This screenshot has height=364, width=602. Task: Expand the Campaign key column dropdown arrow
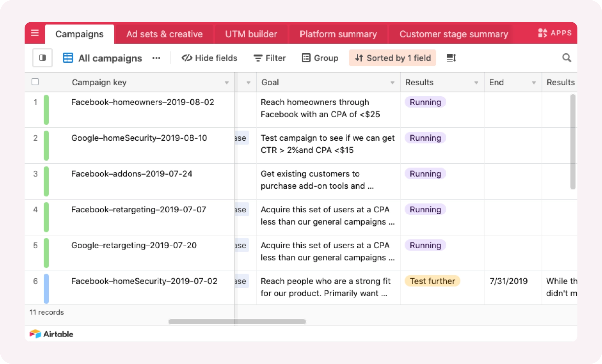227,83
